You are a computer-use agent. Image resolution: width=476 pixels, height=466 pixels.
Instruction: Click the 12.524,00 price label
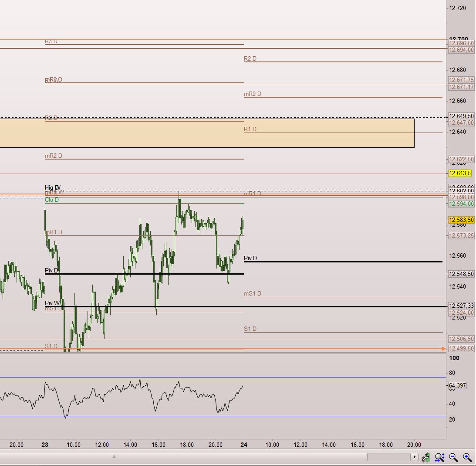[461, 313]
